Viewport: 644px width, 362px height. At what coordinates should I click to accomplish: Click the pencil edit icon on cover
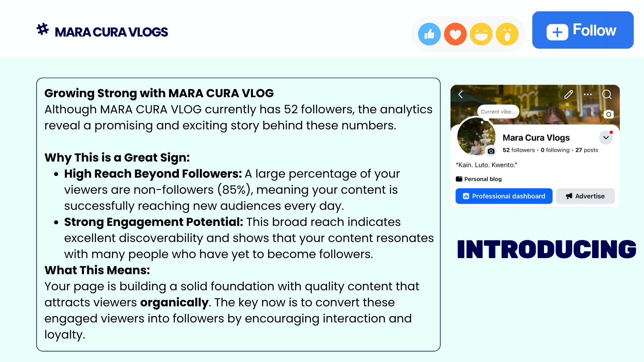pos(569,95)
